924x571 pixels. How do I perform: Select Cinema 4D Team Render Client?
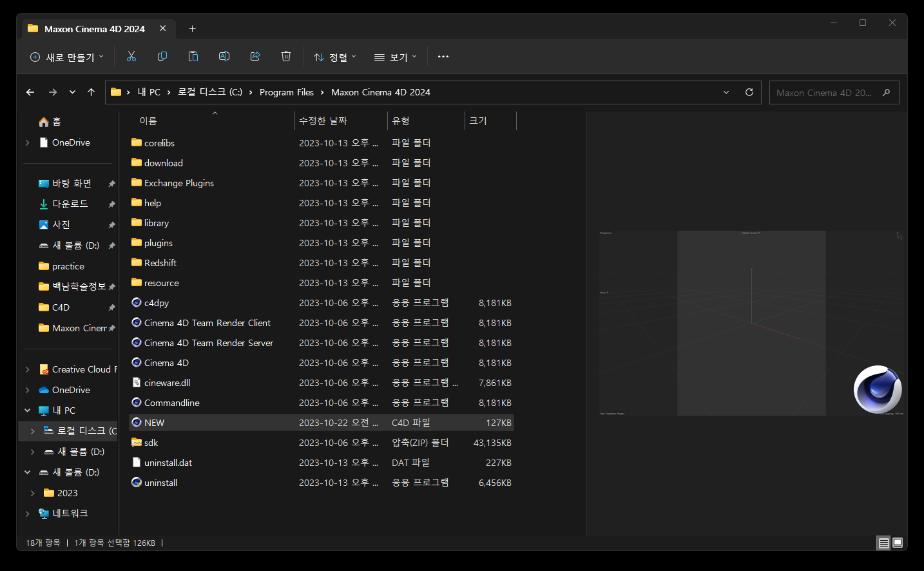point(207,323)
